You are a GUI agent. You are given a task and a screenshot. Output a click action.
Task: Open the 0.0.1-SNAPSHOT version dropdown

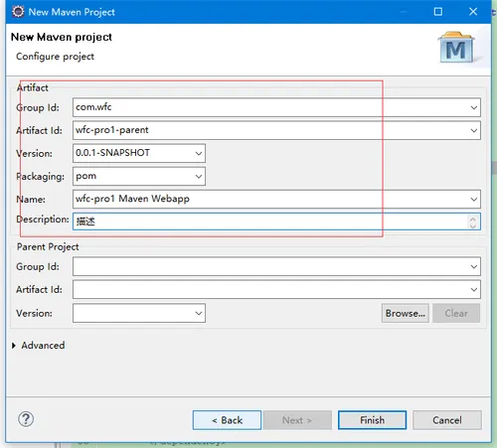199,153
